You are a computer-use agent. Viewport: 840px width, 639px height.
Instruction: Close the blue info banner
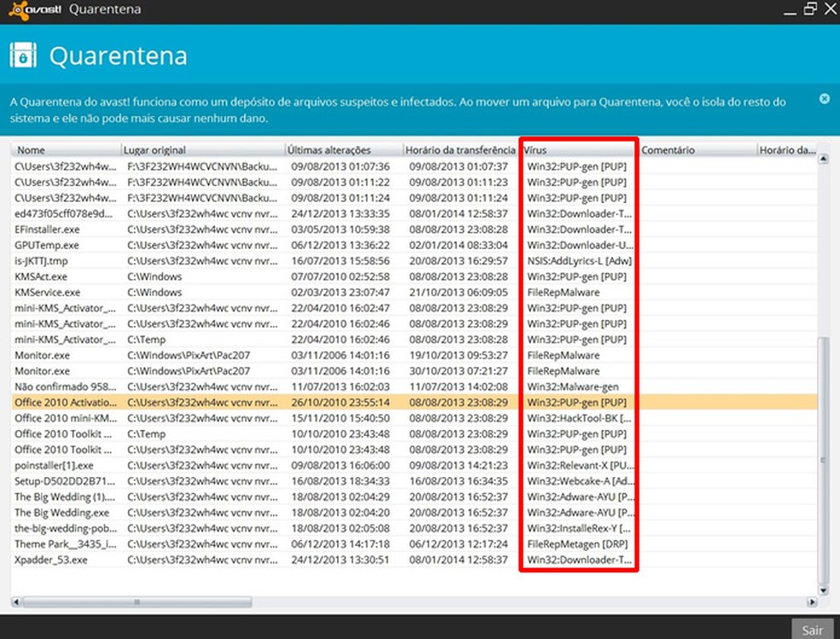[825, 98]
